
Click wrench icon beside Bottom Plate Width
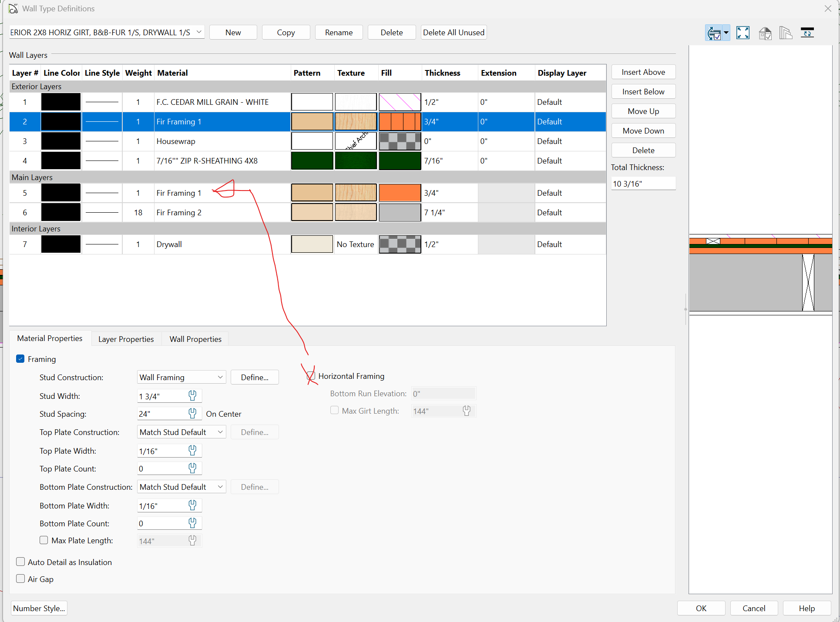[192, 505]
